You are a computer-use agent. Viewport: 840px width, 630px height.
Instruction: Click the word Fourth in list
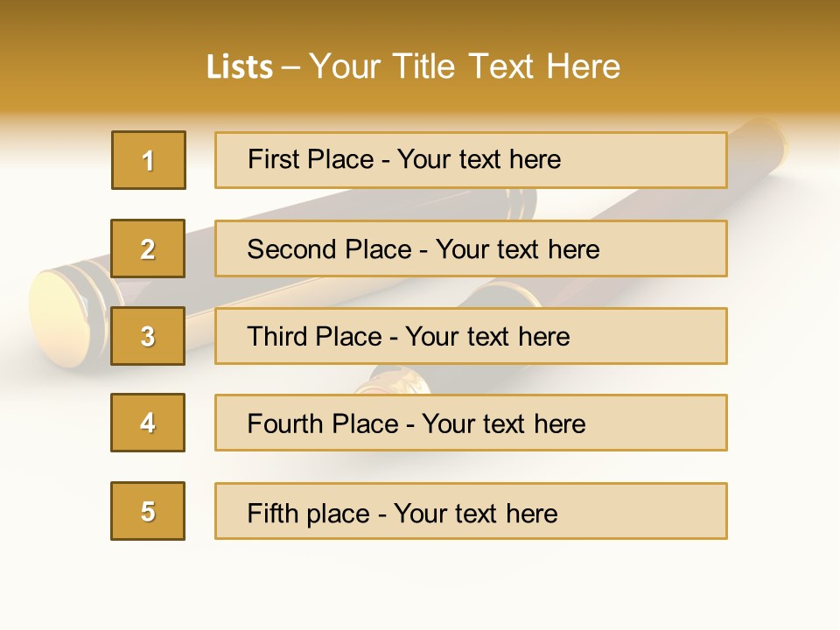[284, 423]
